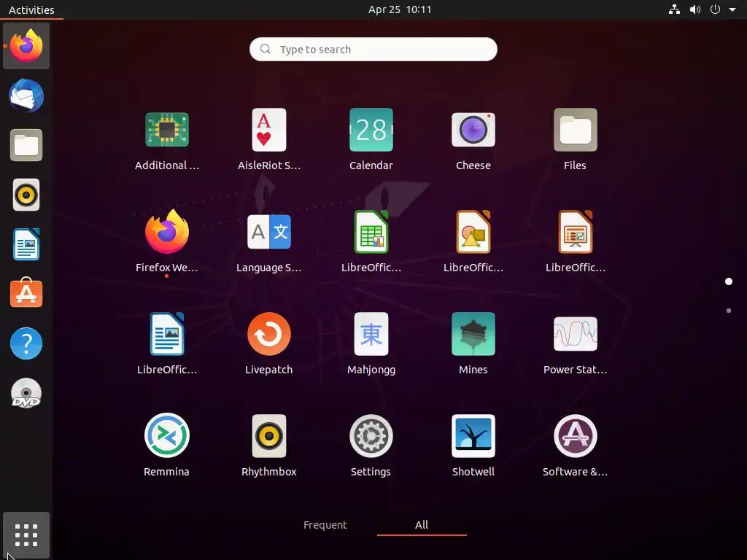Launch Power Statistics

point(575,334)
